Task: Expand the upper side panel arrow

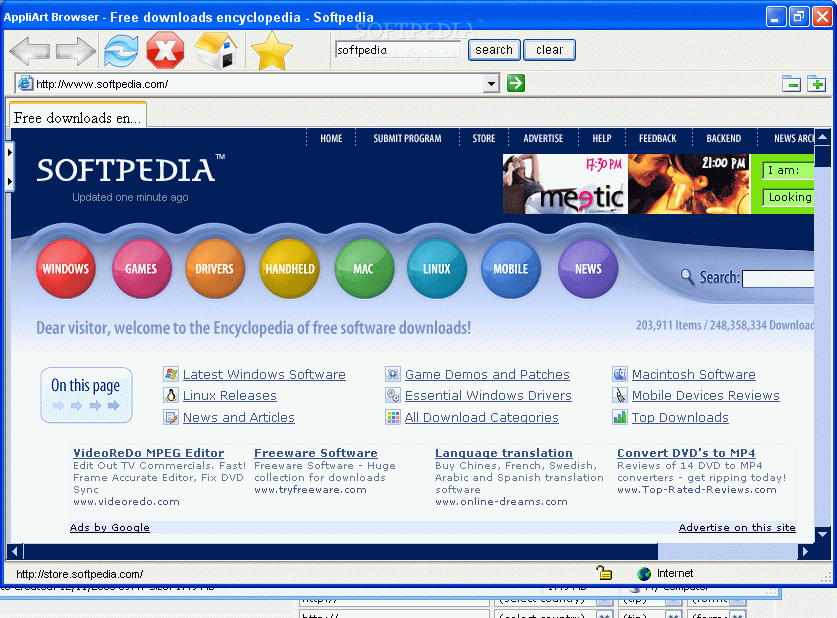Action: coord(9,153)
